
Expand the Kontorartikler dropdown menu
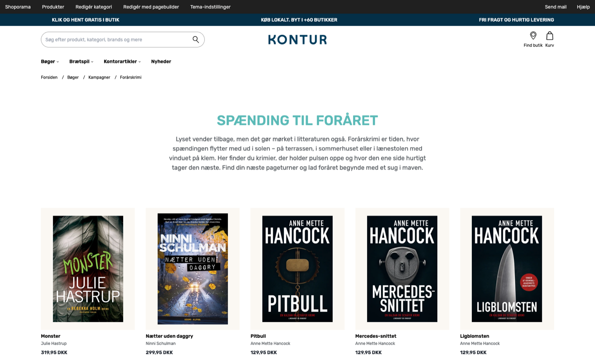pyautogui.click(x=122, y=62)
